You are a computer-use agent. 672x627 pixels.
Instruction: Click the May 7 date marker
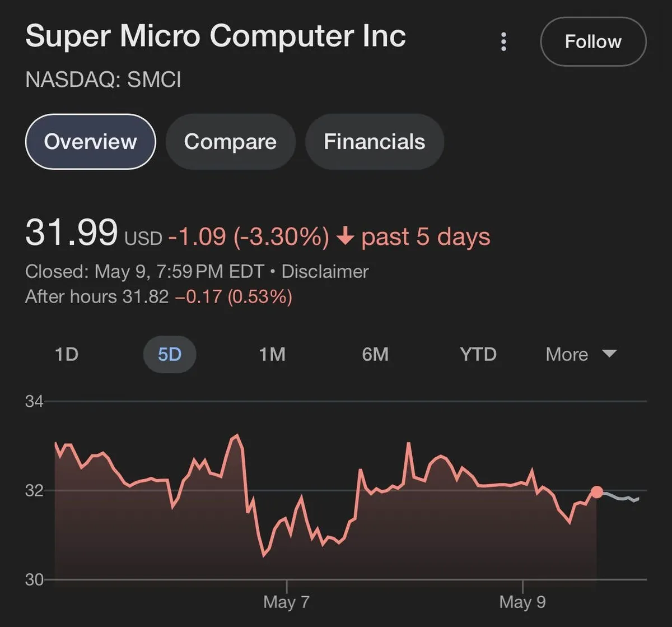[286, 602]
